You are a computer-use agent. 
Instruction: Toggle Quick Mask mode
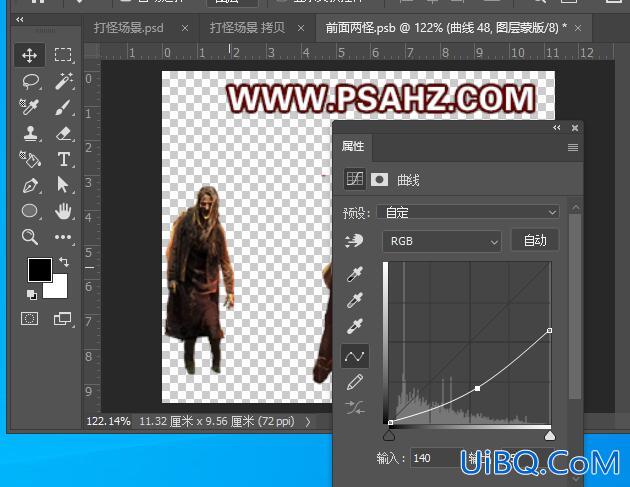(29, 319)
